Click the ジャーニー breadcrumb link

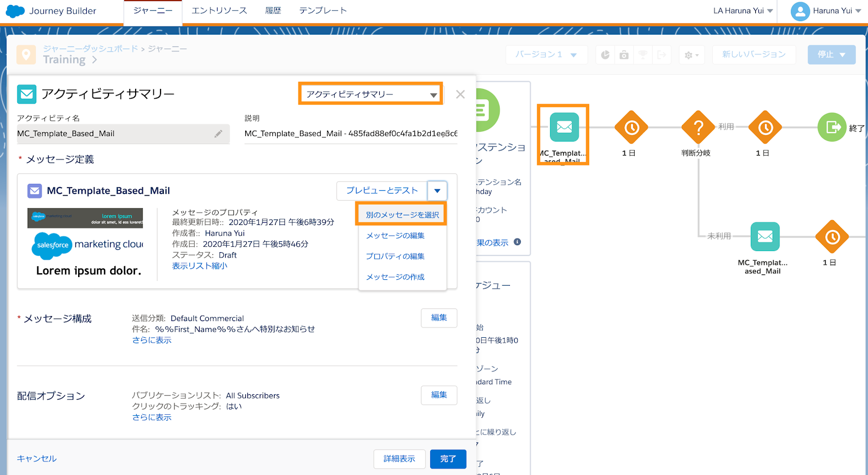click(167, 49)
